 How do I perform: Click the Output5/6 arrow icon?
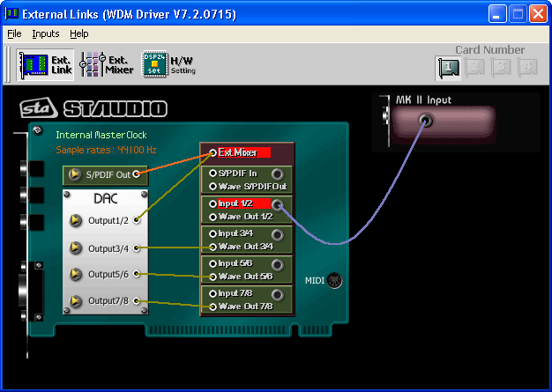[x=75, y=274]
